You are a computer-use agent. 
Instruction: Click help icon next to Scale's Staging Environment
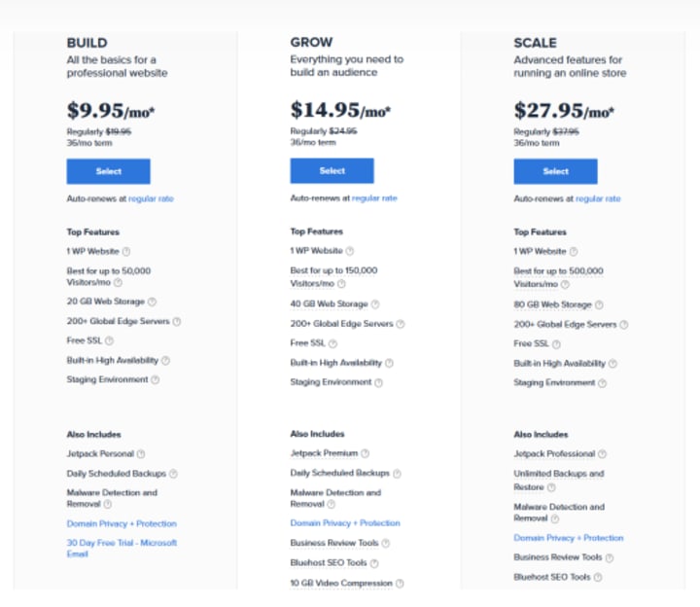(603, 383)
